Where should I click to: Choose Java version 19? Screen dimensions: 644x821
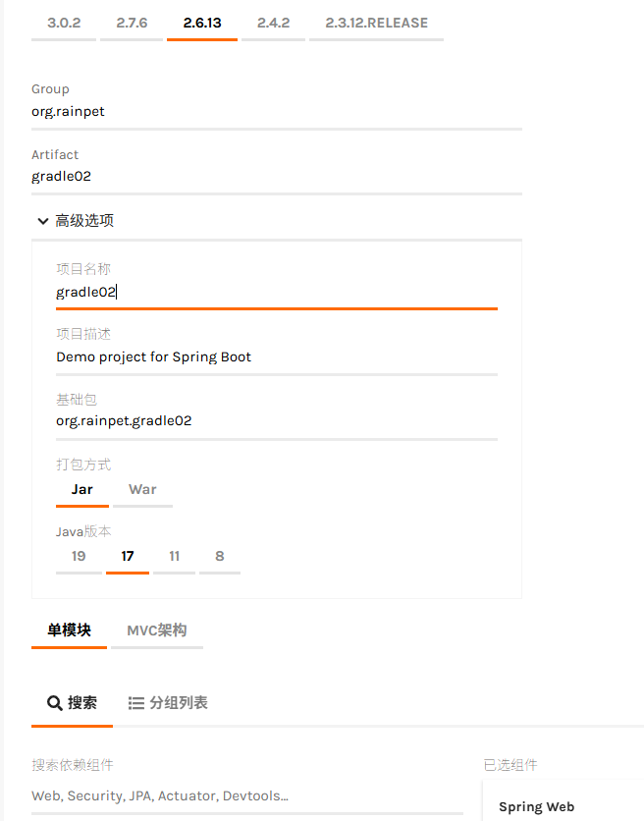coord(79,556)
